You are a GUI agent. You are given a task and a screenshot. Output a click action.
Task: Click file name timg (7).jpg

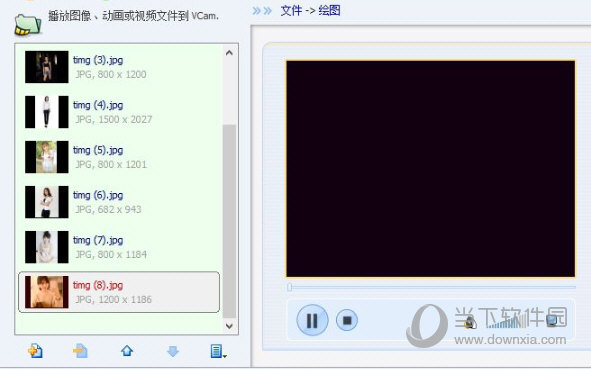(x=98, y=240)
